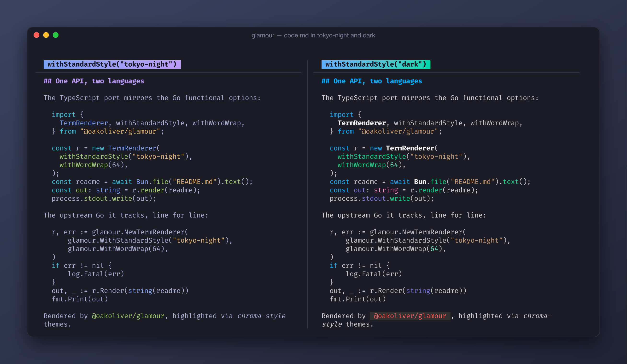The width and height of the screenshot is (627, 364).
Task: Click the green zoom window button
Action: [56, 35]
